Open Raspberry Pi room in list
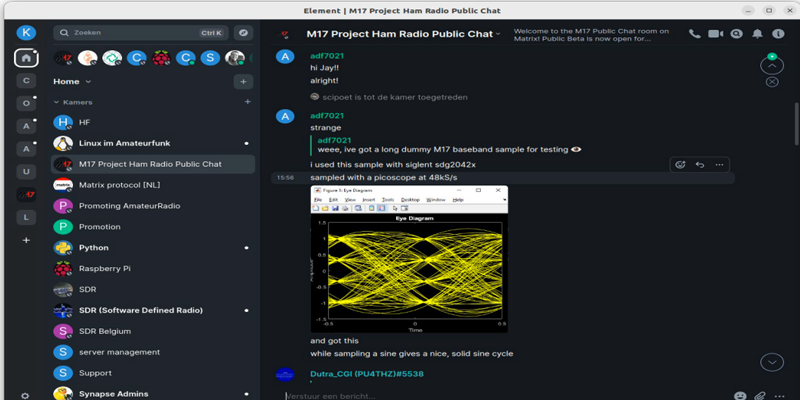 153,268
